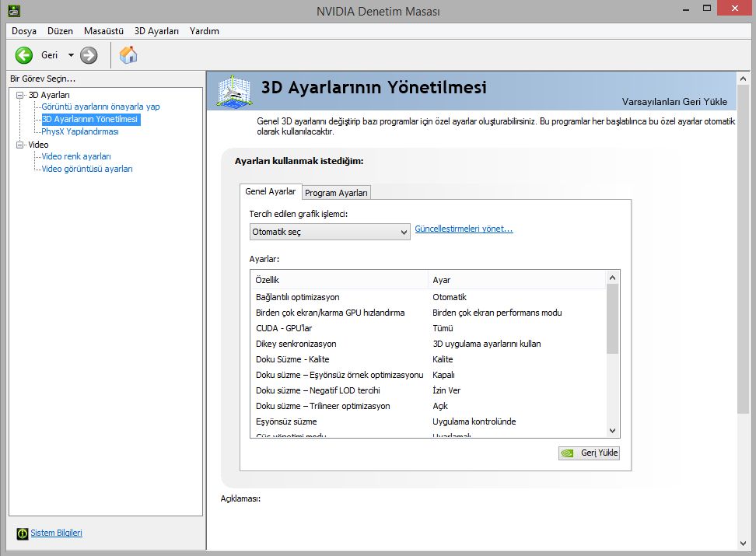Image resolution: width=756 pixels, height=556 pixels.
Task: Open the Yardım menu
Action: point(205,31)
